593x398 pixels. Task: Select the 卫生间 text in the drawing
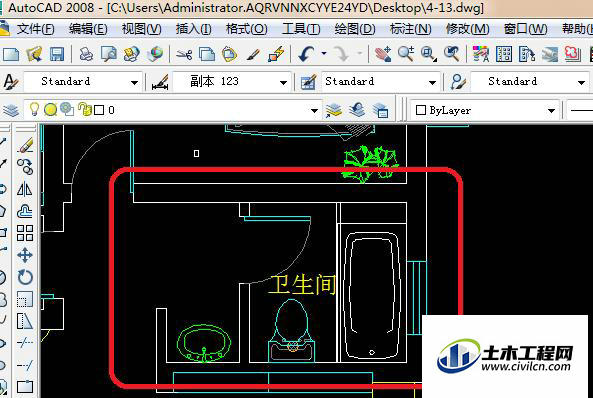(302, 285)
